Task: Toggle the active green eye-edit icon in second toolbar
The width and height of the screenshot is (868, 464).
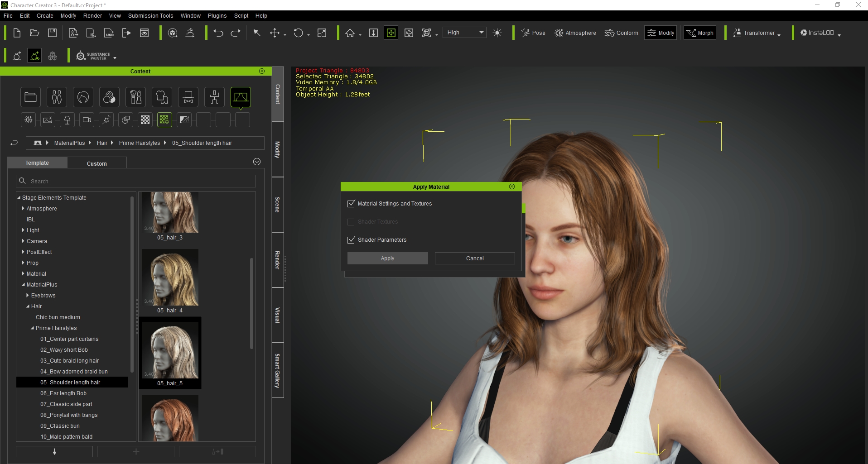Action: 34,56
